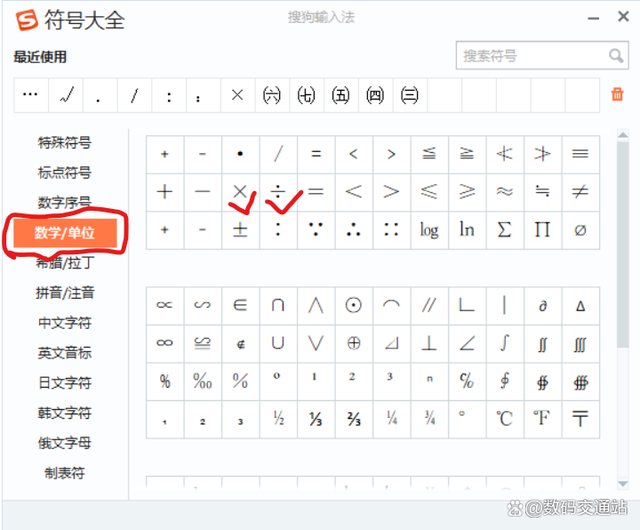Insert the division sign ÷

pyautogui.click(x=278, y=192)
